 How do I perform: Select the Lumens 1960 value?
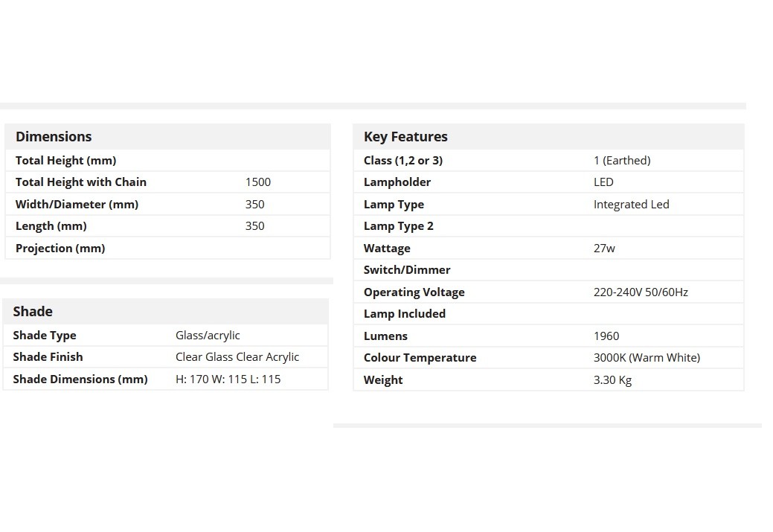606,336
